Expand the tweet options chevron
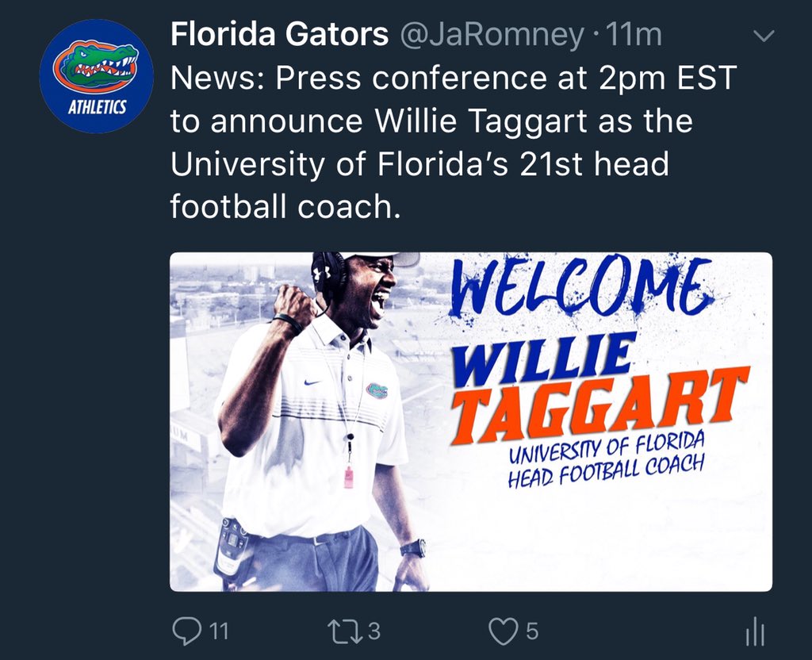The width and height of the screenshot is (812, 660). pyautogui.click(x=762, y=36)
